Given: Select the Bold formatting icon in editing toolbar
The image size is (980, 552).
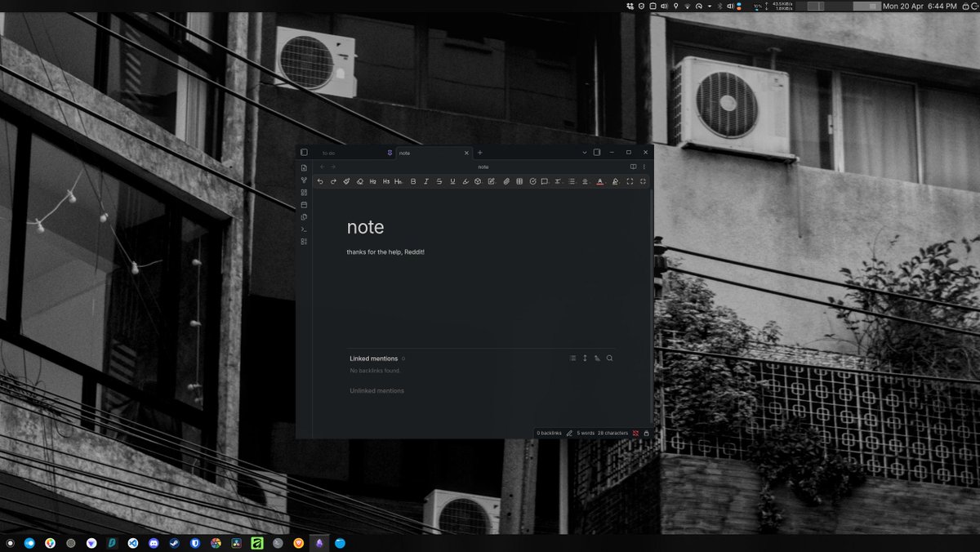Looking at the screenshot, I should 412,181.
